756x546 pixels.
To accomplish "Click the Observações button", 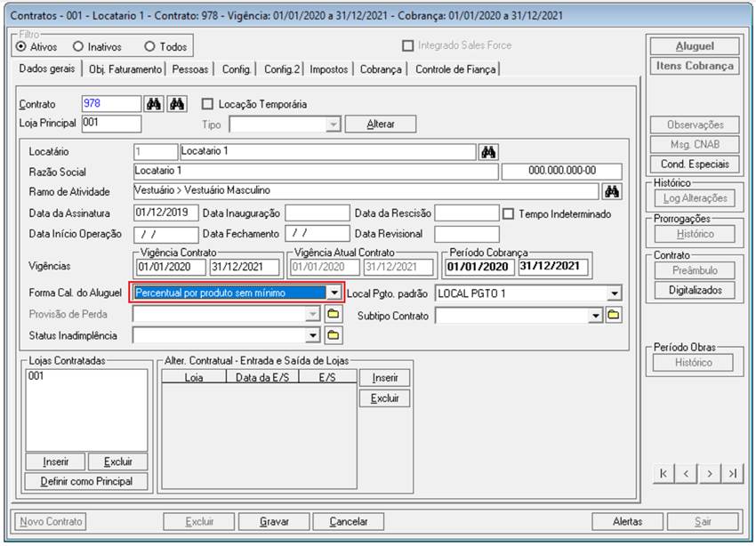I will [x=695, y=124].
